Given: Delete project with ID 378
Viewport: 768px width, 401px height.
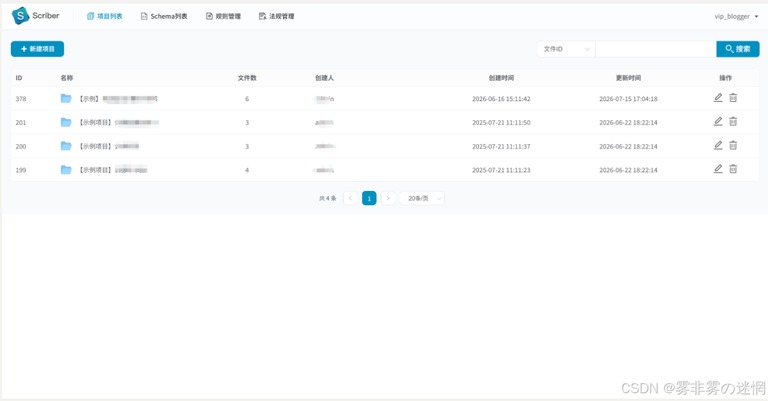Looking at the screenshot, I should (x=733, y=98).
